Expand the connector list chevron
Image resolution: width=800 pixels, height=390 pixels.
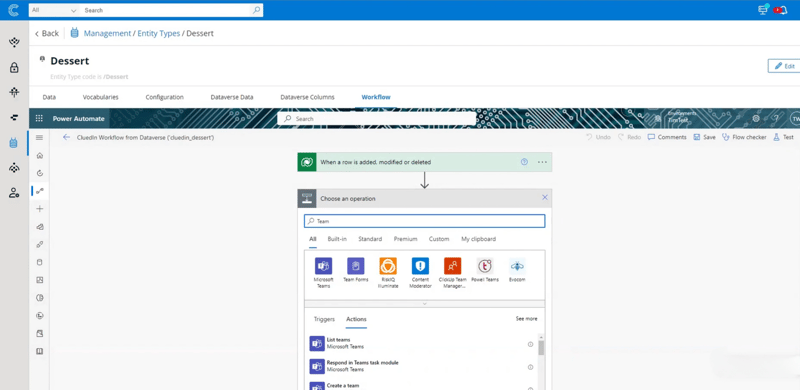tap(424, 304)
